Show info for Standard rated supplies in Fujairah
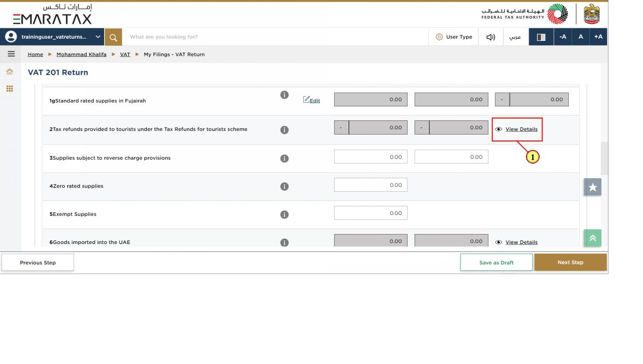Image resolution: width=643 pixels, height=364 pixels. pos(284,95)
